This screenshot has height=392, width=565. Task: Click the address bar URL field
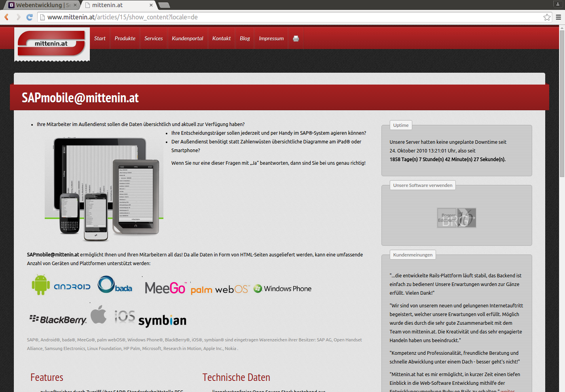click(x=295, y=17)
